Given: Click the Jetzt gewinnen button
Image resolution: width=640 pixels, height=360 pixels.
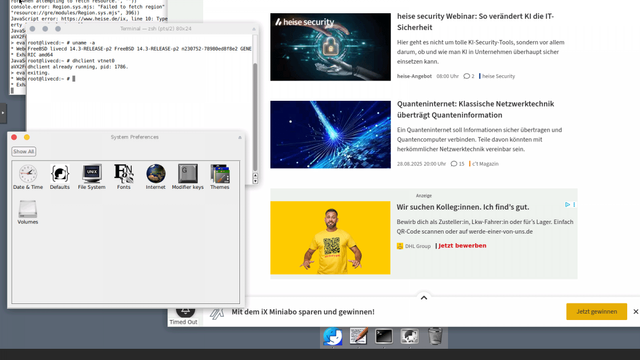Looking at the screenshot, I should pyautogui.click(x=596, y=311).
